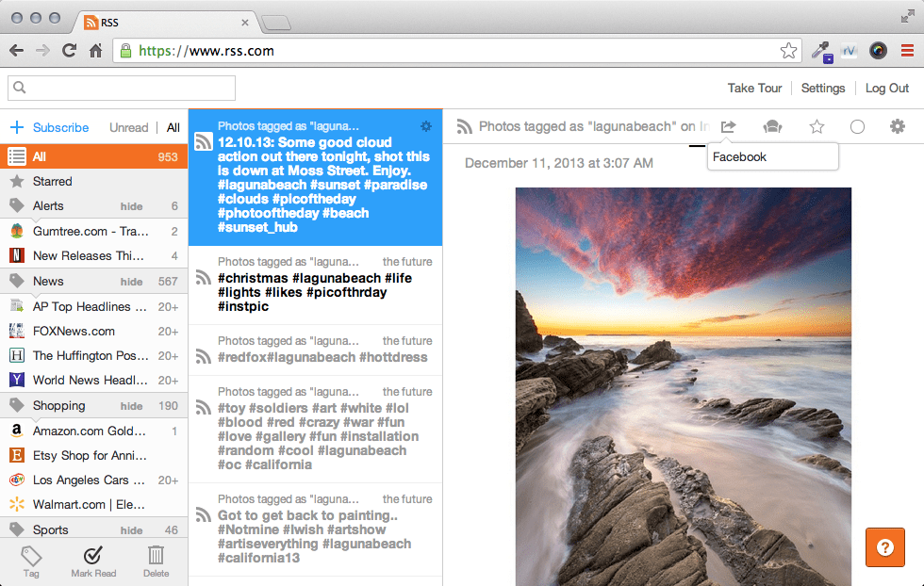Hide the Alerts folder
The height and width of the screenshot is (586, 924).
tap(131, 206)
